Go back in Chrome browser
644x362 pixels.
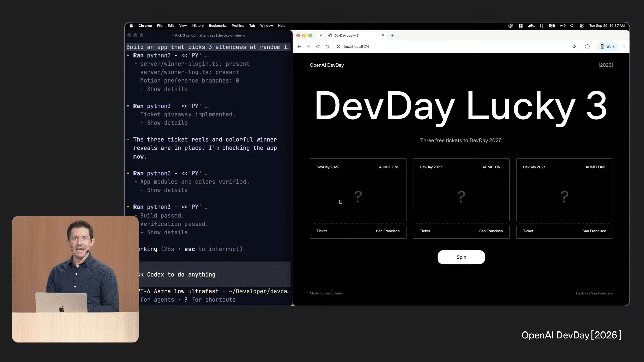299,47
